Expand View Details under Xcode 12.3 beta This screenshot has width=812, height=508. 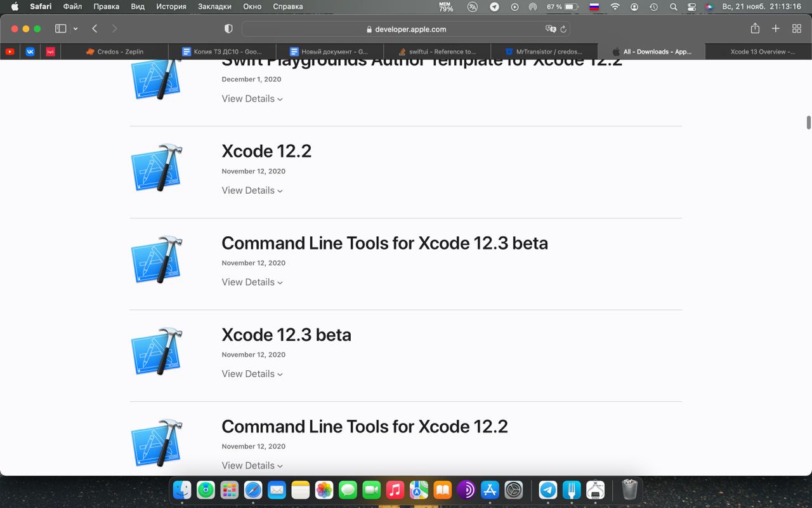pyautogui.click(x=252, y=374)
